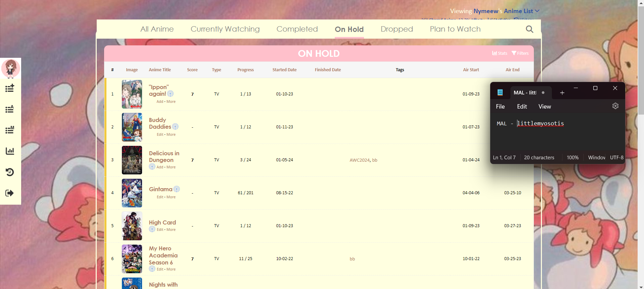Click the Delicious in Dungeon title link
Image resolution: width=644 pixels, height=289 pixels.
point(164,157)
